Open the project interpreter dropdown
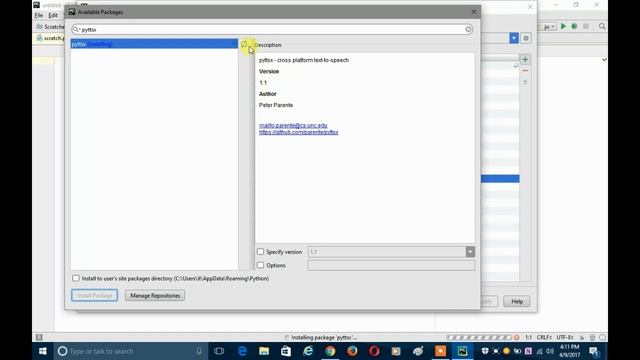This screenshot has width=640, height=360. pyautogui.click(x=514, y=38)
